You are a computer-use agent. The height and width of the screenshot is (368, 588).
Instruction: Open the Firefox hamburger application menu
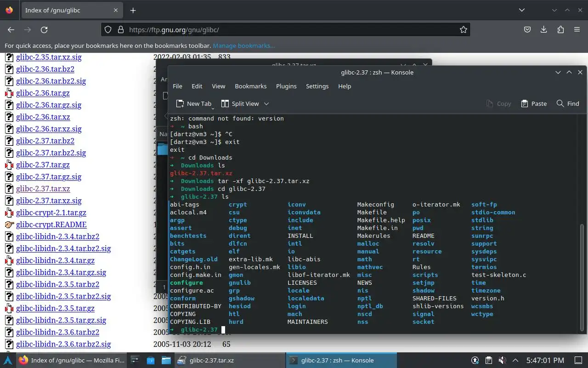(577, 29)
